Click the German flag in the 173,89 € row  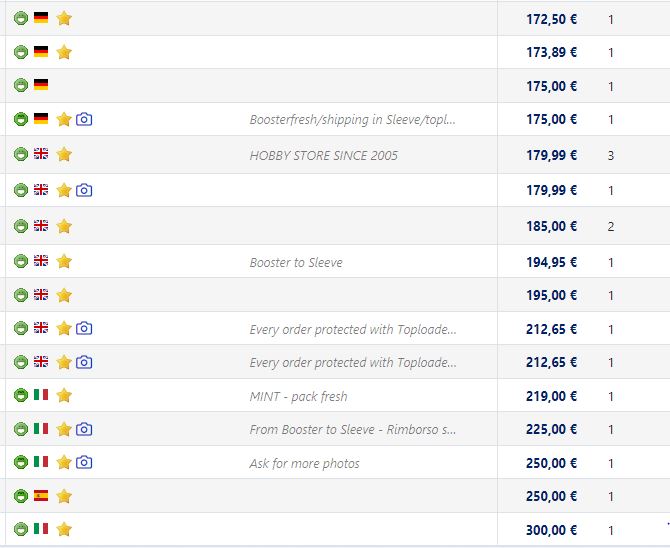41,51
